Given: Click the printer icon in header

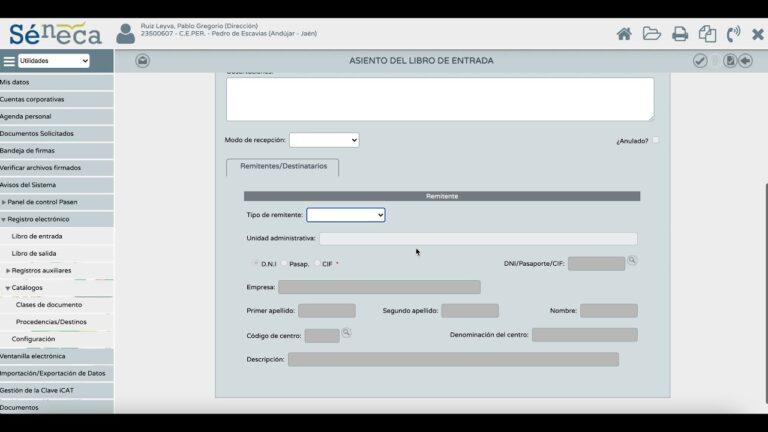Looking at the screenshot, I should pos(680,34).
